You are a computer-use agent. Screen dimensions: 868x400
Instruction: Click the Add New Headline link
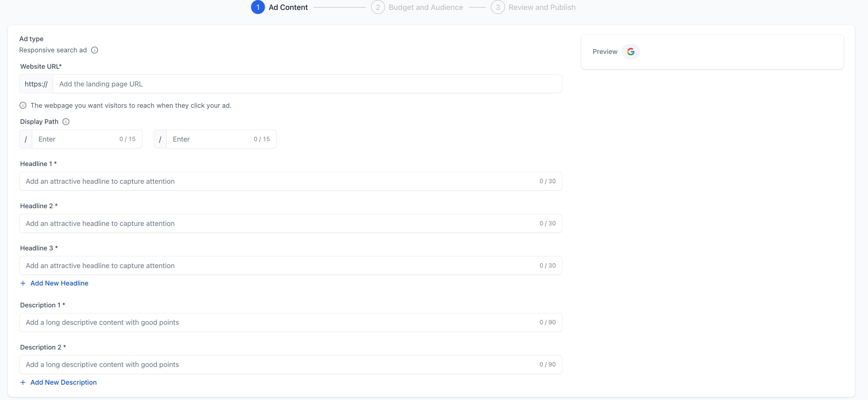[x=59, y=283]
